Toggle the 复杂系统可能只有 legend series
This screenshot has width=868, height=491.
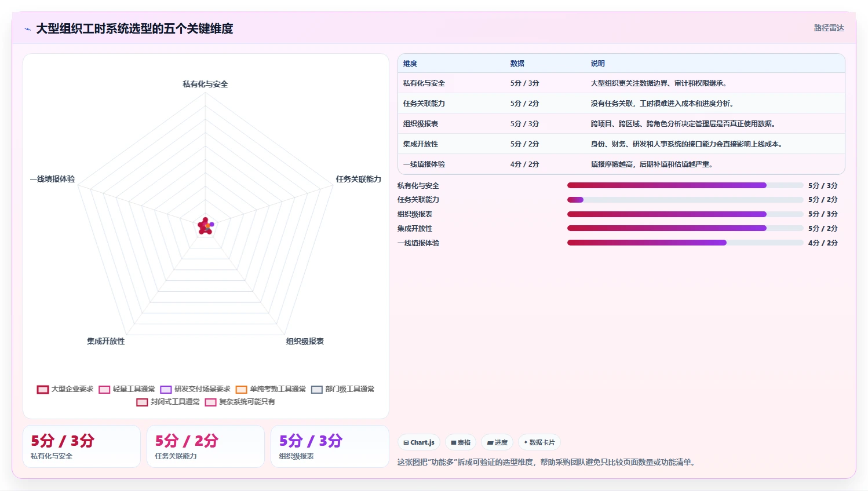click(x=240, y=402)
